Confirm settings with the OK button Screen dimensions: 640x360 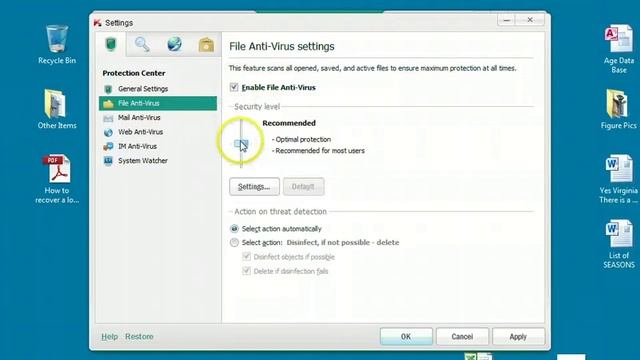tap(406, 336)
